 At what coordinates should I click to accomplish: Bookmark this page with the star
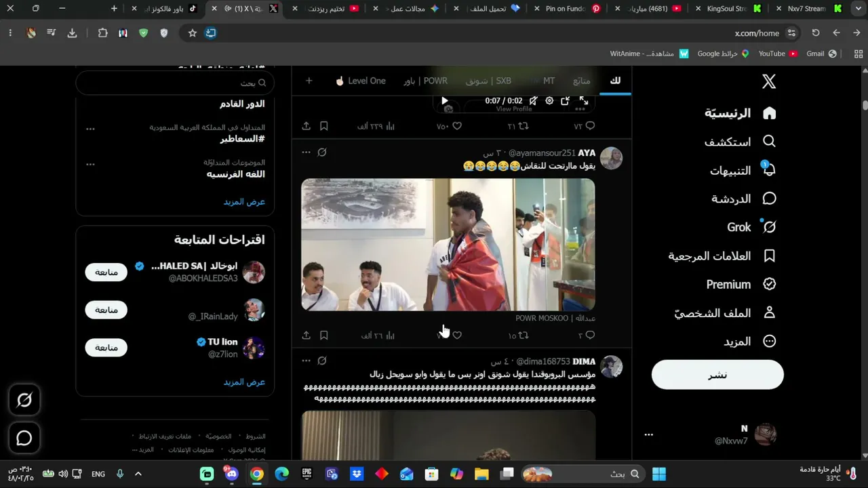pyautogui.click(x=193, y=33)
